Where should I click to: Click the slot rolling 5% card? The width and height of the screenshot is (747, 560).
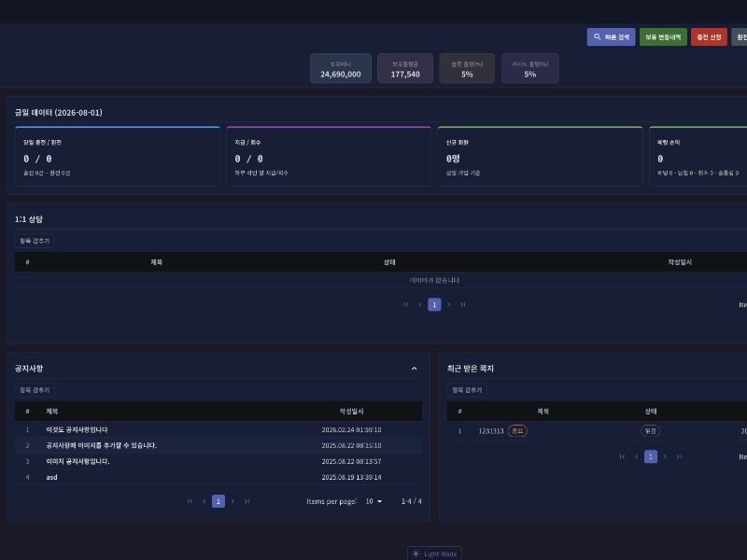pos(467,68)
